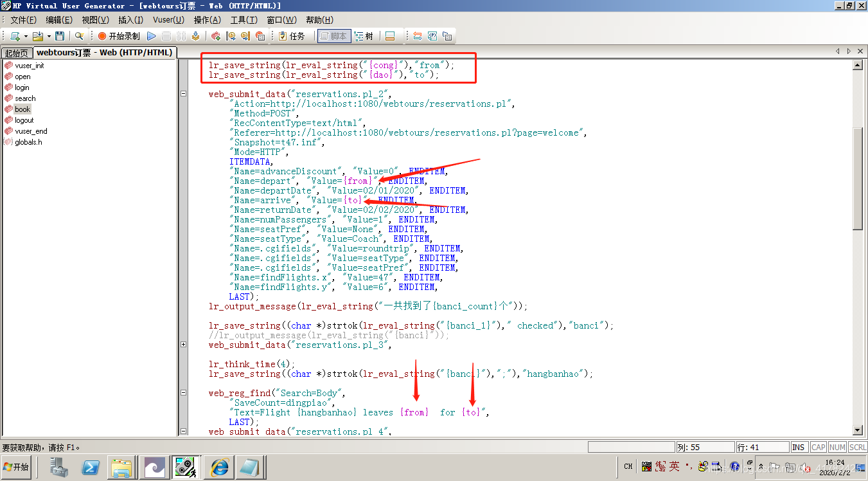Click the editor scrollbar up arrow
Screen dimensions: 868x481
857,65
